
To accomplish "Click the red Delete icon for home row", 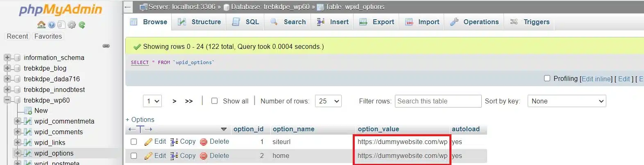I will click(204, 156).
